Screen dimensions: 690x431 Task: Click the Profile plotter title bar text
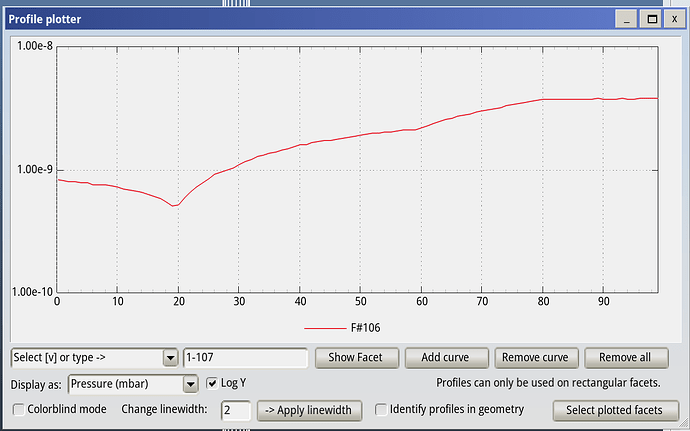[45, 19]
